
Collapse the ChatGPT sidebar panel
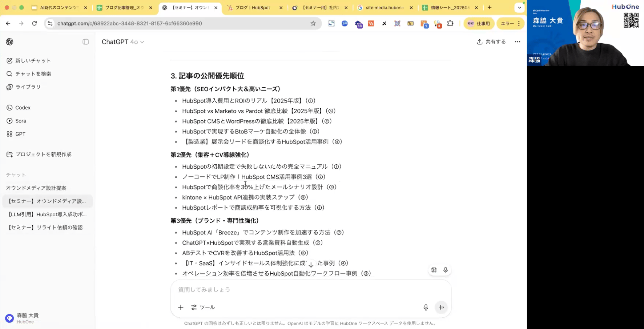pyautogui.click(x=86, y=42)
